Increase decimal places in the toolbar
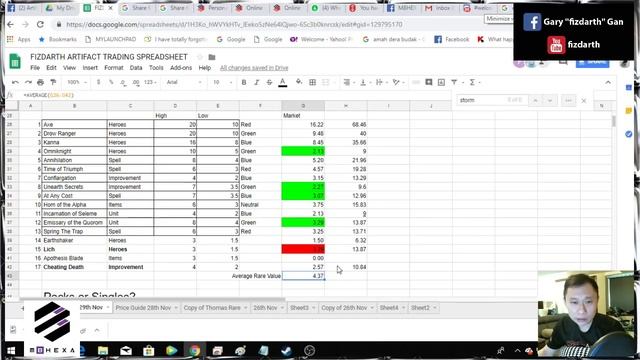Screen dimensions: 640x360 tap(136, 82)
